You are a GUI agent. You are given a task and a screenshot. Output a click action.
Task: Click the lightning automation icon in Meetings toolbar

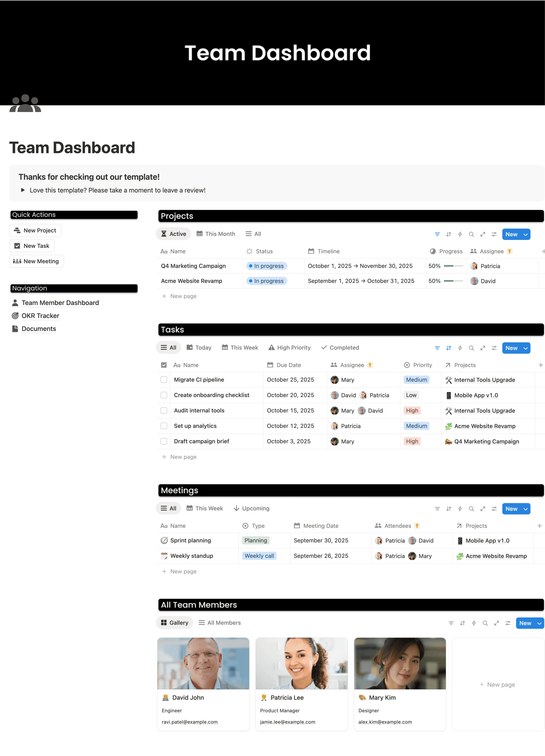tap(460, 509)
